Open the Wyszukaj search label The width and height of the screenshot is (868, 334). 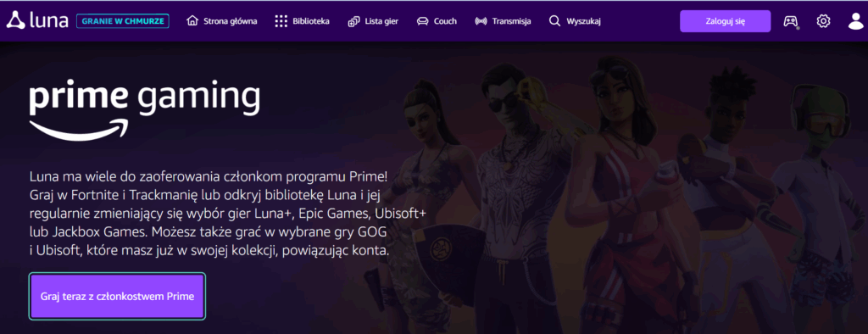(583, 21)
